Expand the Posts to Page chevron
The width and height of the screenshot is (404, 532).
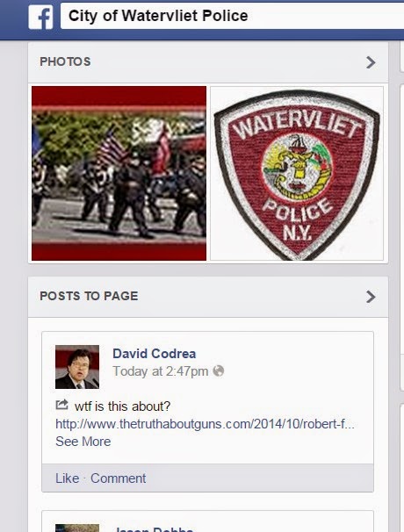[371, 297]
